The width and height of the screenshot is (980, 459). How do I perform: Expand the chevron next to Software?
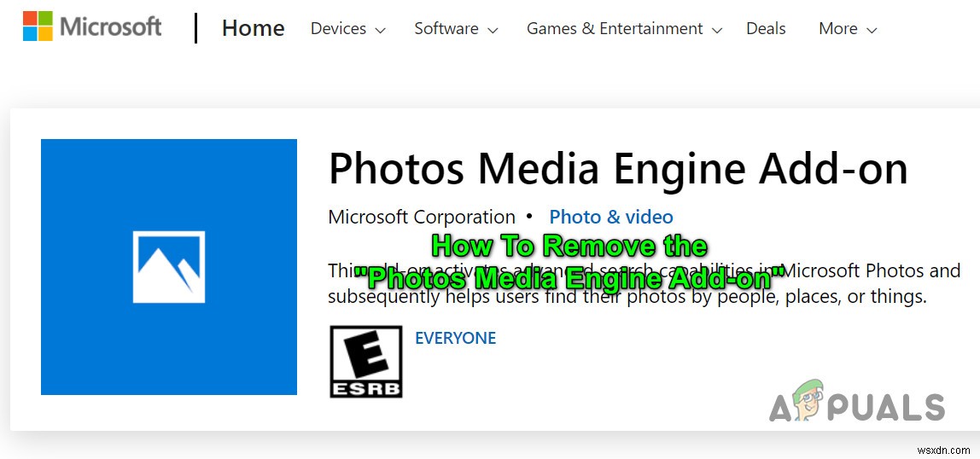pos(493,30)
